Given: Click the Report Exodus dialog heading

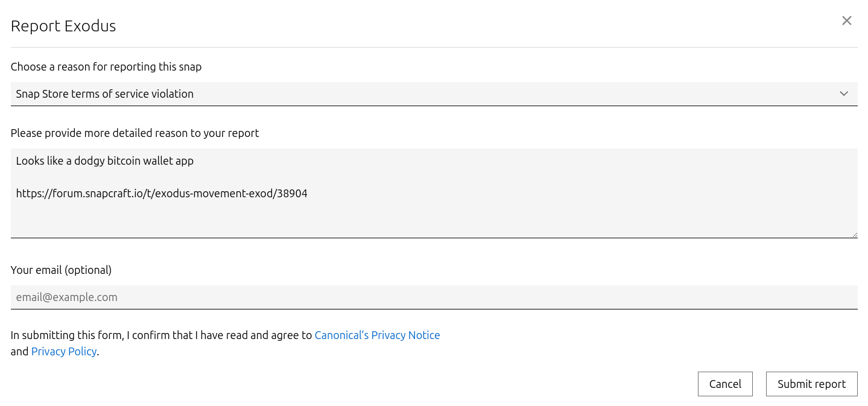Looking at the screenshot, I should pos(63,26).
